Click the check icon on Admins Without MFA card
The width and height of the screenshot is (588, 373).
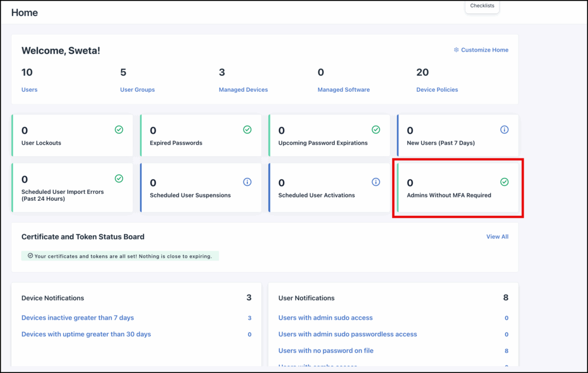(504, 181)
